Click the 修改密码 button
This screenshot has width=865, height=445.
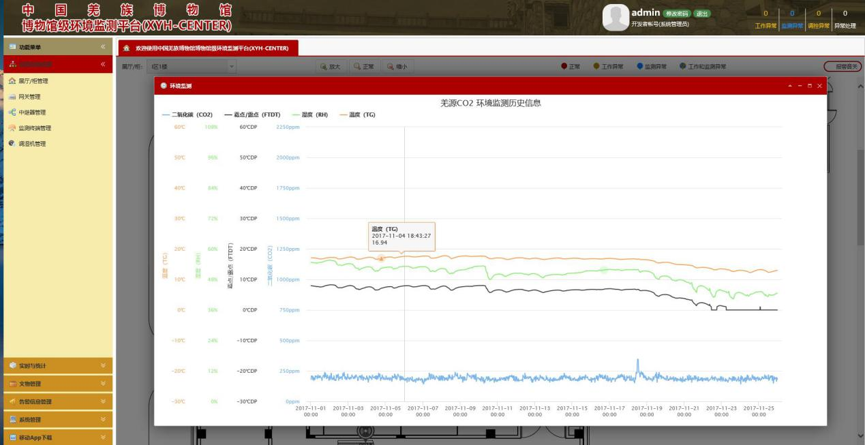(x=677, y=14)
